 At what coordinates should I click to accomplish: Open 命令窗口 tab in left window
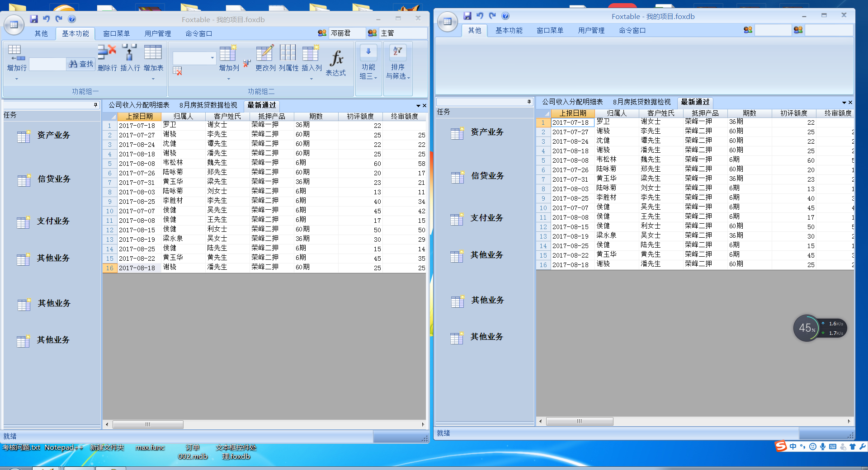pos(198,33)
